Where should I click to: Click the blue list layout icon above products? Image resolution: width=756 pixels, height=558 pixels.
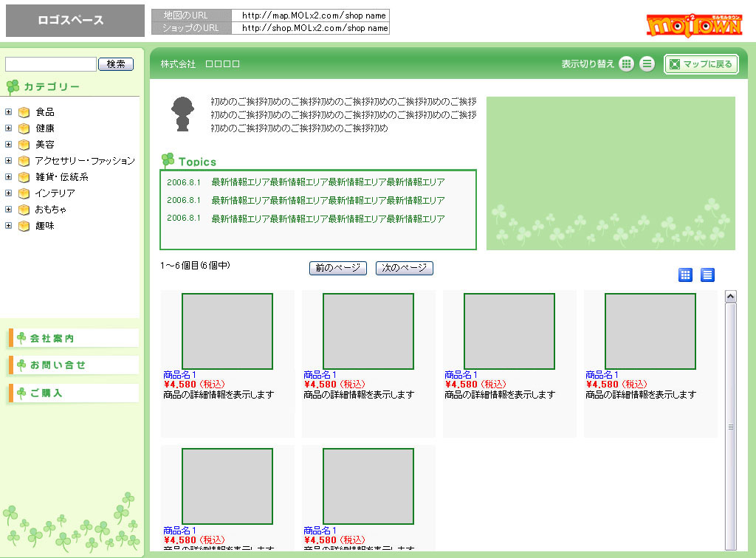(707, 275)
